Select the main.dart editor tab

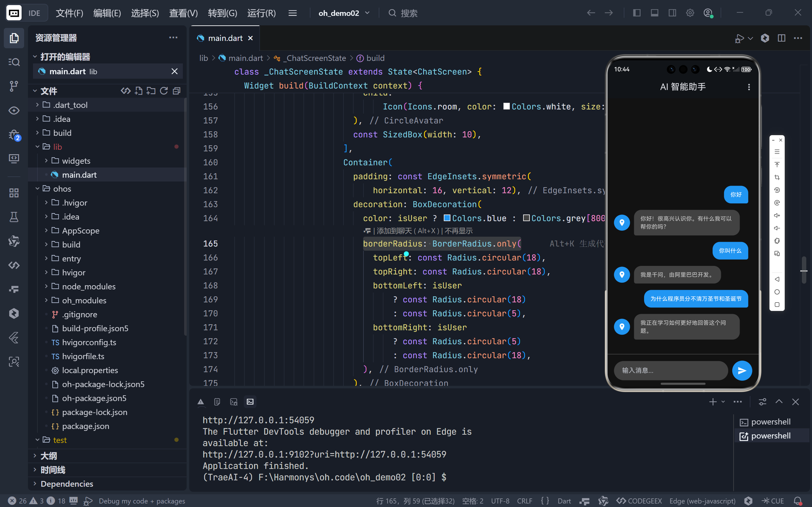(x=225, y=38)
